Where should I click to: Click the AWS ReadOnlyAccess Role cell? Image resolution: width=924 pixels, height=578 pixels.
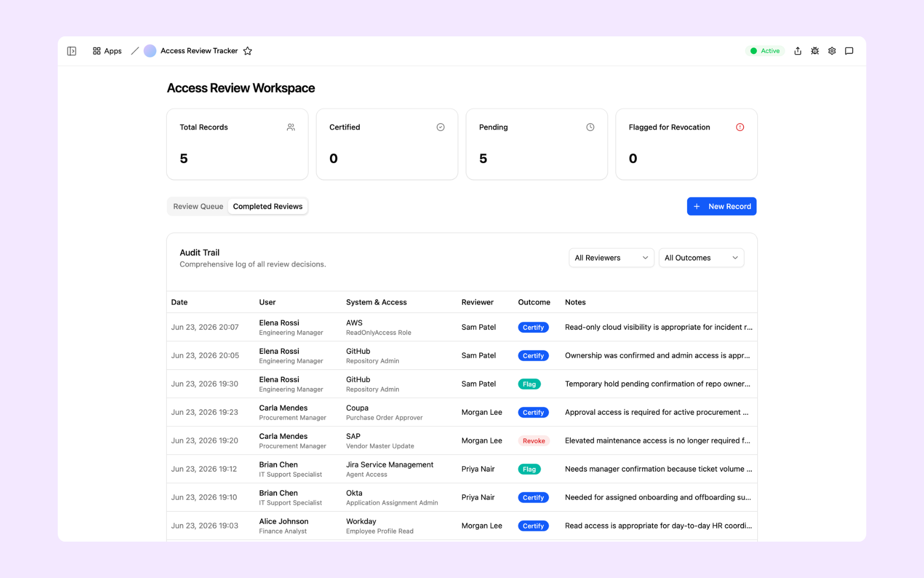click(379, 328)
